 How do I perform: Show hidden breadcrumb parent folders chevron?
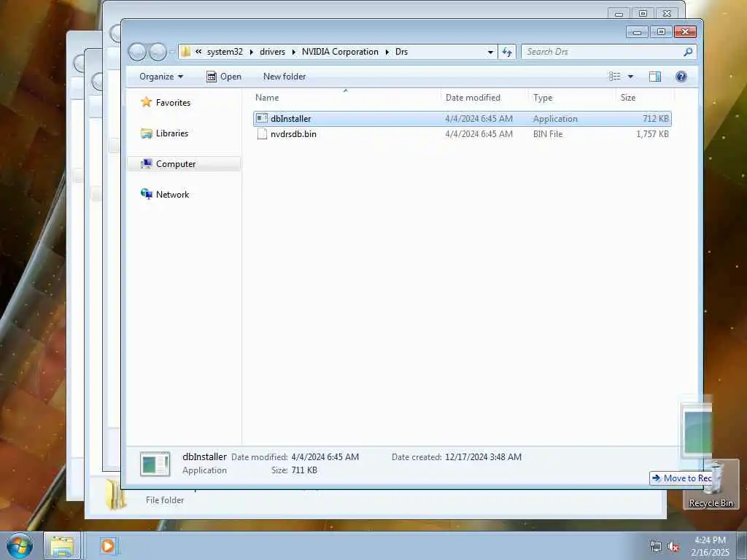tap(198, 52)
